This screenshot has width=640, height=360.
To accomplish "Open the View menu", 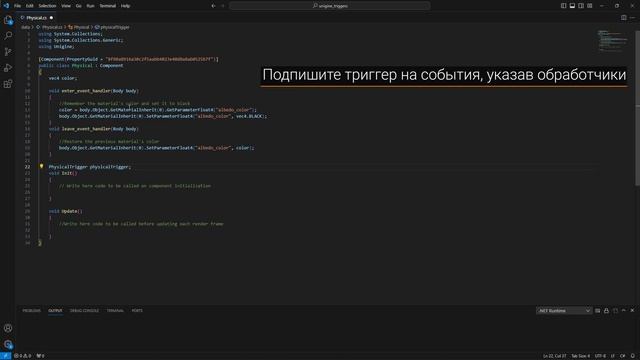I will 66,6.
